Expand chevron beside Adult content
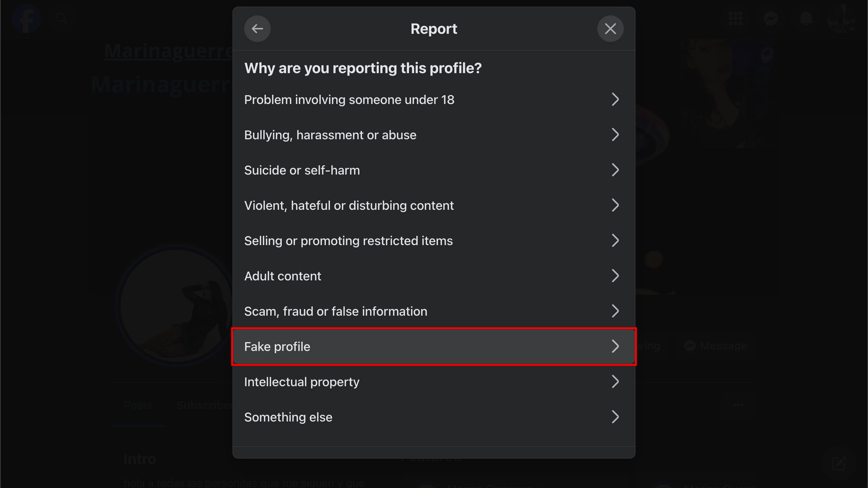 pos(615,276)
